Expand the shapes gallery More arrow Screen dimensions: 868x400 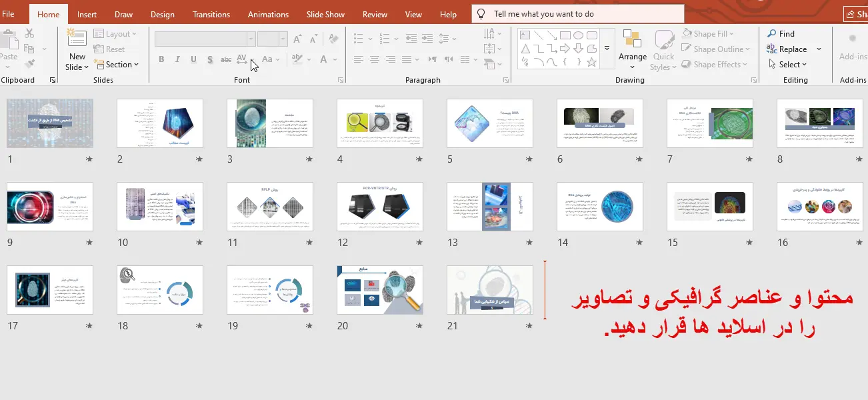click(x=607, y=49)
